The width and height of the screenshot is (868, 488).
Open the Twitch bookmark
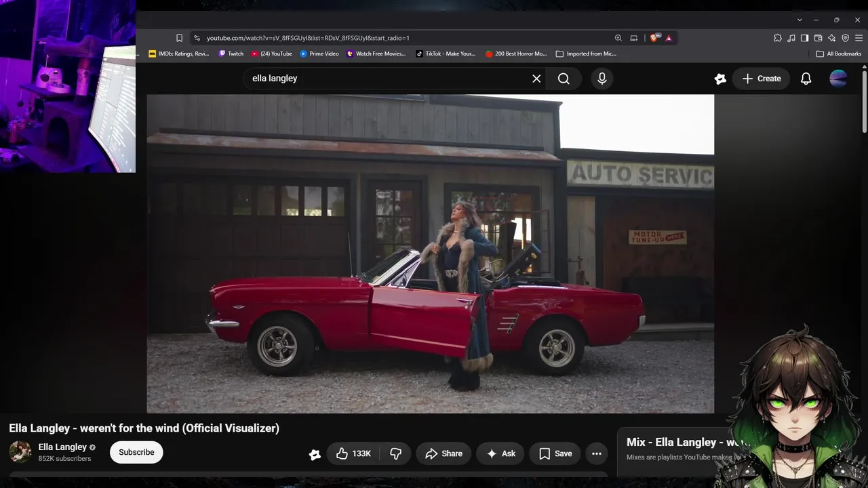231,54
